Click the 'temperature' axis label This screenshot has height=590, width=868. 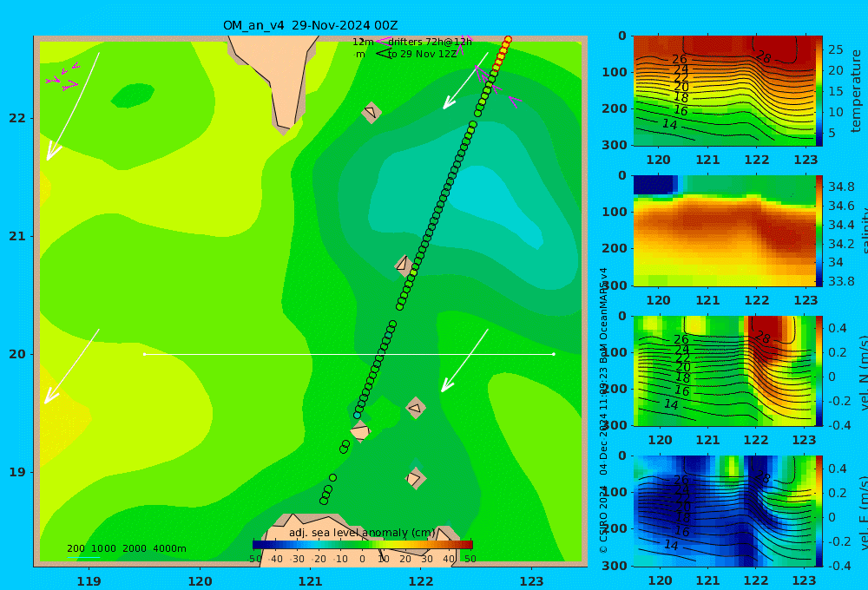tap(856, 91)
